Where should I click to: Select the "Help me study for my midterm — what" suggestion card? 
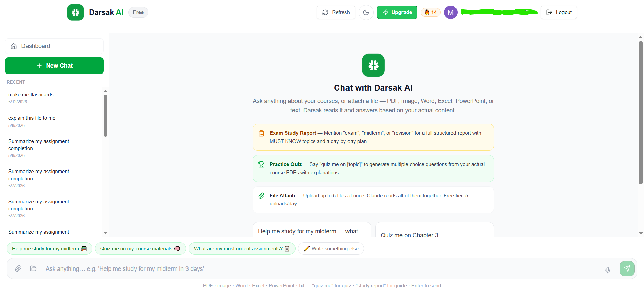(312, 230)
